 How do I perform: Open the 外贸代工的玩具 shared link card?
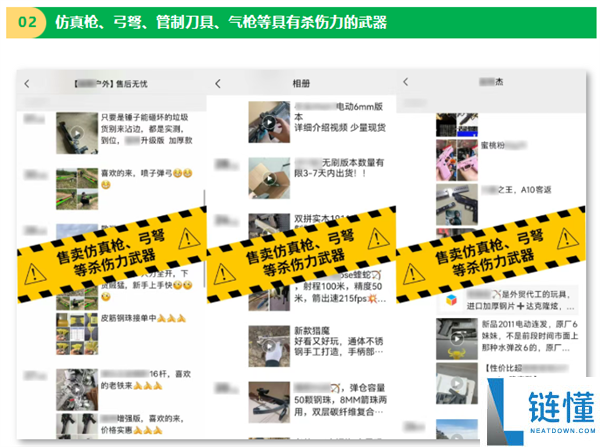click(x=507, y=300)
